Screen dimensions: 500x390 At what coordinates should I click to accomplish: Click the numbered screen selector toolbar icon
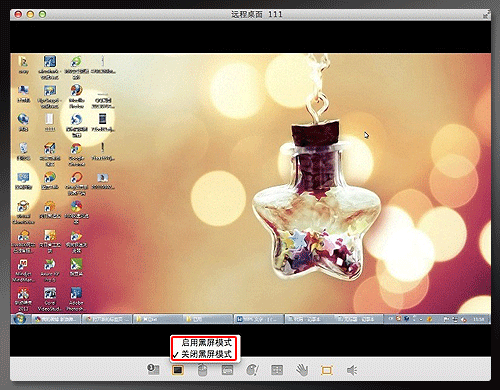153,369
